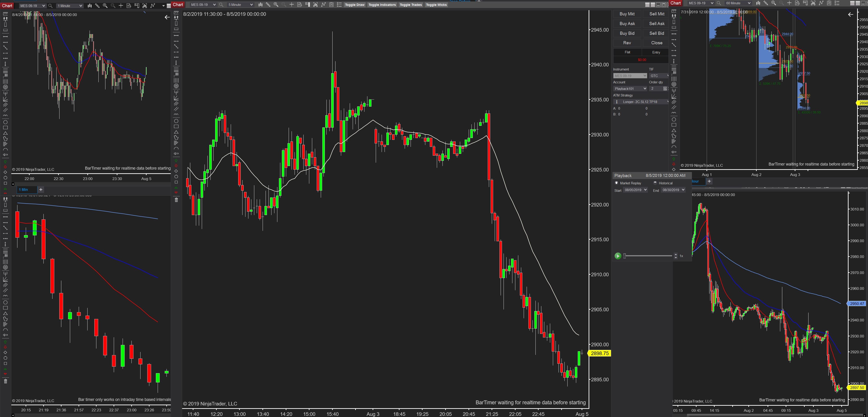The image size is (868, 417).
Task: Click the Buy Mkt button
Action: pyautogui.click(x=627, y=14)
